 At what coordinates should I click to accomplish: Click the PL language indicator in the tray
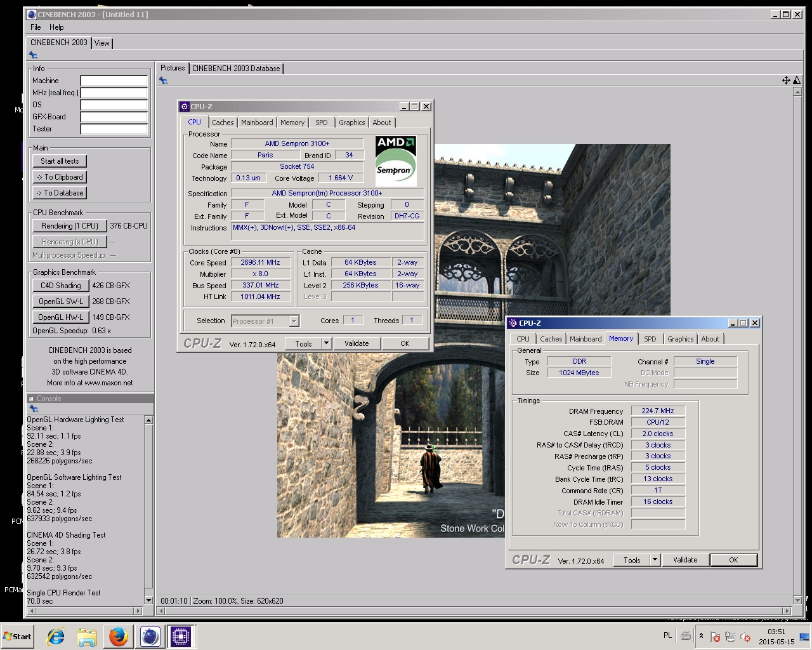pyautogui.click(x=667, y=635)
